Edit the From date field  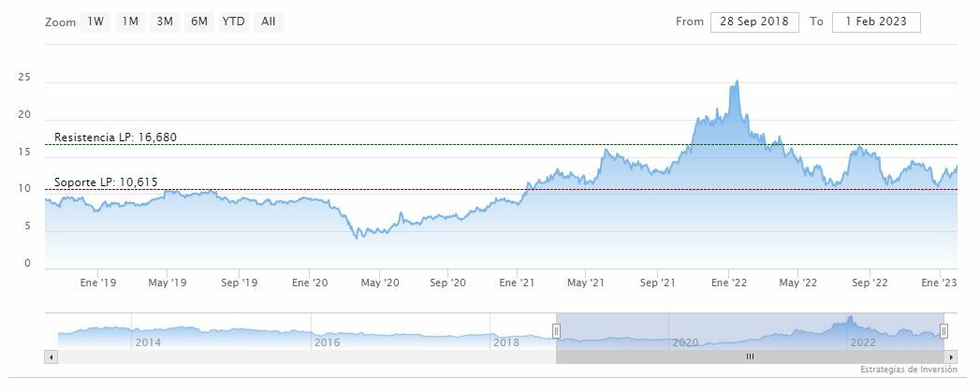[754, 22]
